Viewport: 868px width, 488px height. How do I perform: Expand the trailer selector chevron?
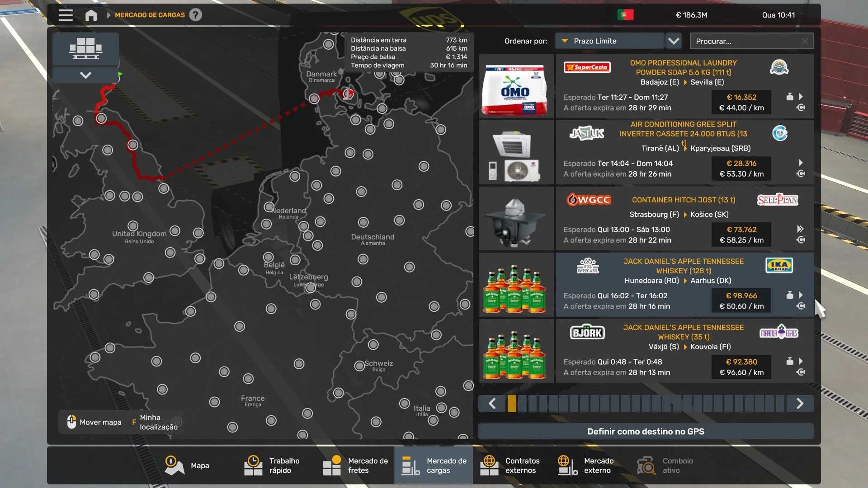click(85, 75)
